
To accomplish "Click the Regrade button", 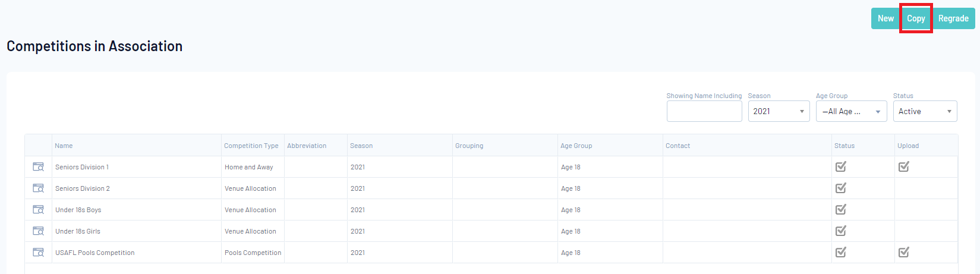I will 953,18.
